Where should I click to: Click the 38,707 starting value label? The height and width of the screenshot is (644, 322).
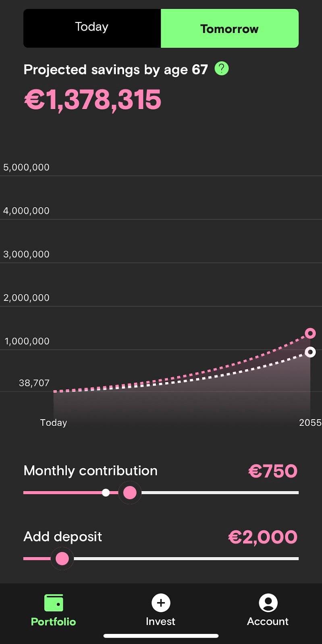[x=34, y=383]
